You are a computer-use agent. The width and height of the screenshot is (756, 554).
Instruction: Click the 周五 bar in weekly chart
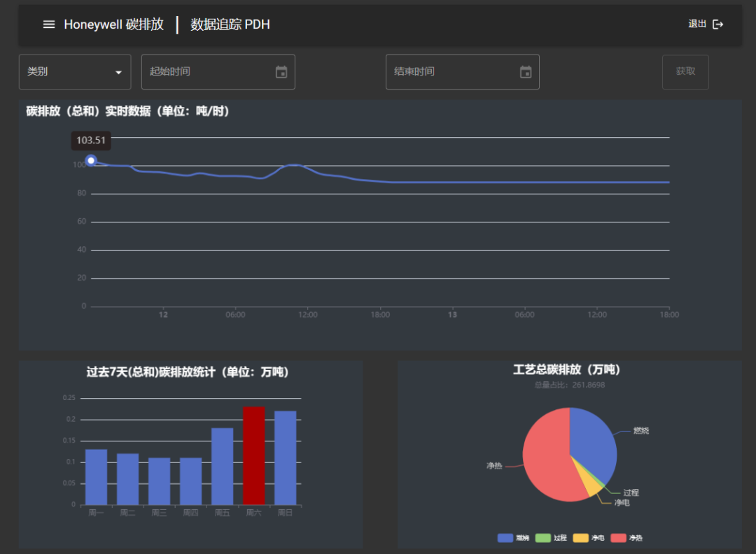pyautogui.click(x=223, y=467)
